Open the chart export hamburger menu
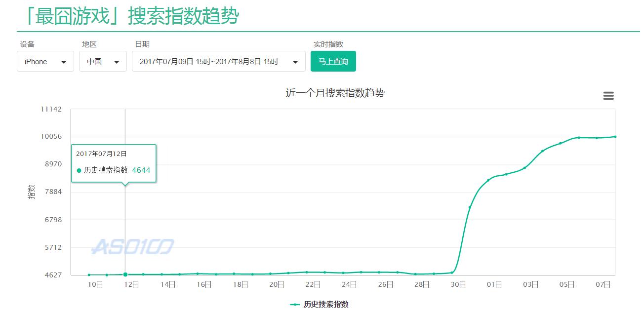Viewport: 644px width, 311px height. (x=608, y=96)
